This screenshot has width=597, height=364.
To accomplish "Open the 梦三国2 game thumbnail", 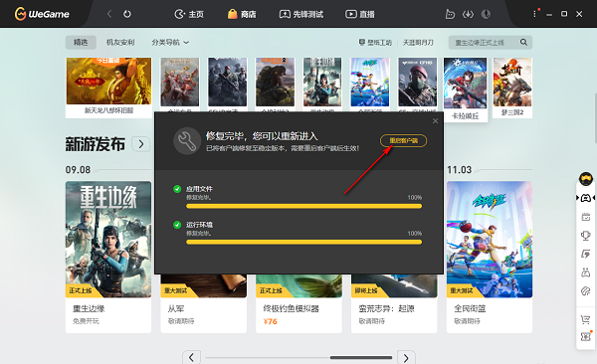I will click(512, 88).
